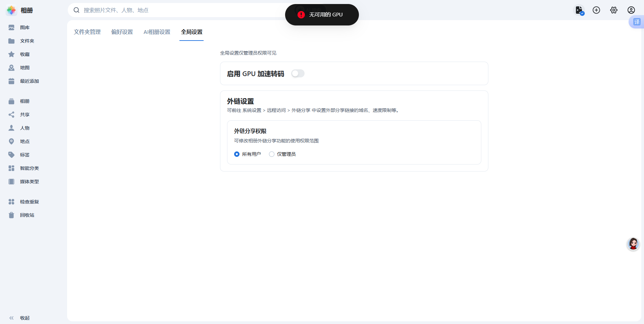Image resolution: width=644 pixels, height=324 pixels.
Task: Open the file task status icon
Action: click(x=580, y=10)
